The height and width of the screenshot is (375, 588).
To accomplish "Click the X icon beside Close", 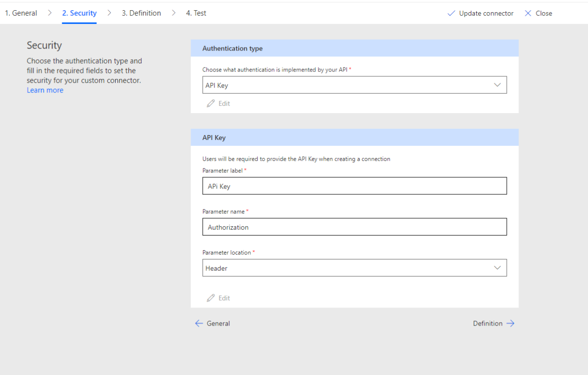I will point(528,13).
